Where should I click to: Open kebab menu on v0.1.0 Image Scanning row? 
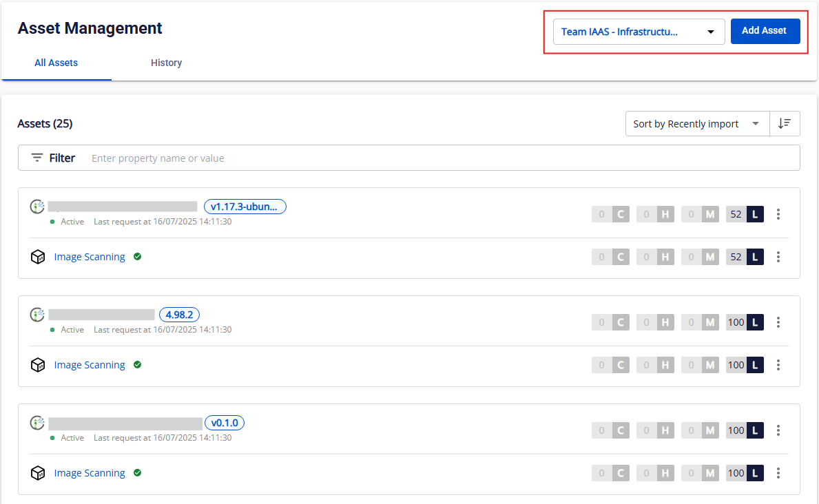778,473
